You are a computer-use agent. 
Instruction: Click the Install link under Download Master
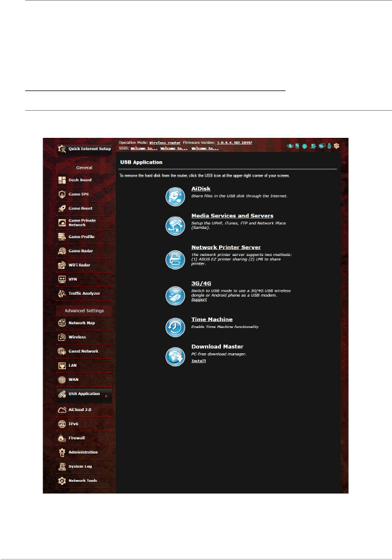point(199,361)
